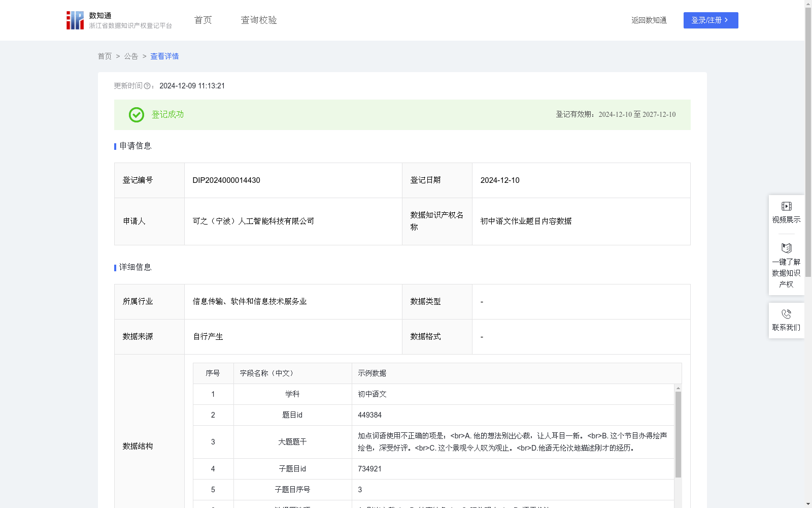This screenshot has height=508, width=812.
Task: Click the 浙江省数据知识产权登记平台 subtitle
Action: click(x=130, y=26)
